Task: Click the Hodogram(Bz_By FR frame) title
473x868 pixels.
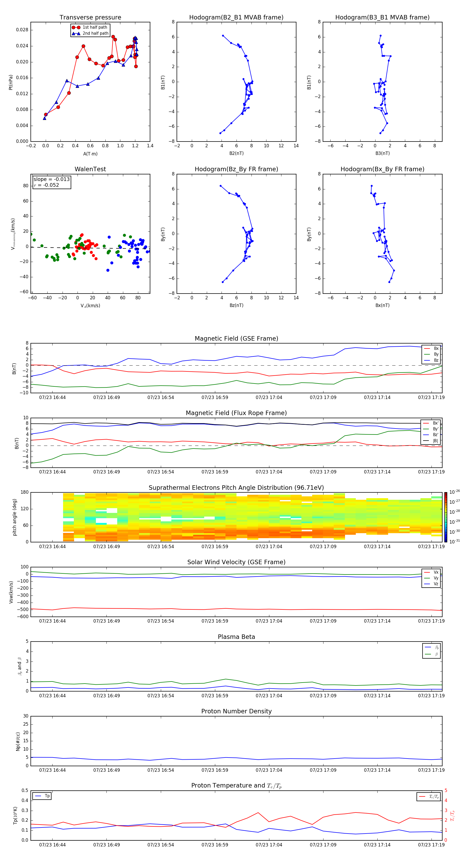Action: [236, 169]
